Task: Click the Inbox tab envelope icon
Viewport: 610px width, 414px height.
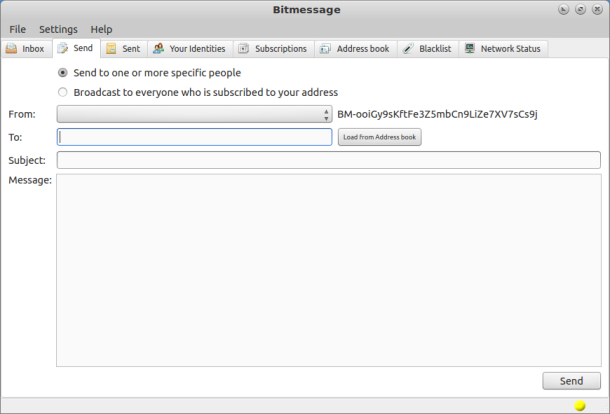Action: (11, 49)
